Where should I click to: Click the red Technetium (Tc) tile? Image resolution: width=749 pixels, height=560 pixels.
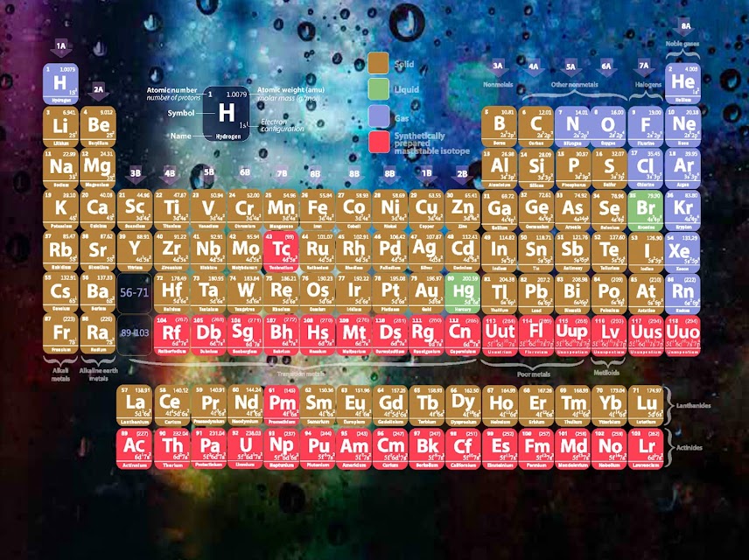pyautogui.click(x=281, y=252)
